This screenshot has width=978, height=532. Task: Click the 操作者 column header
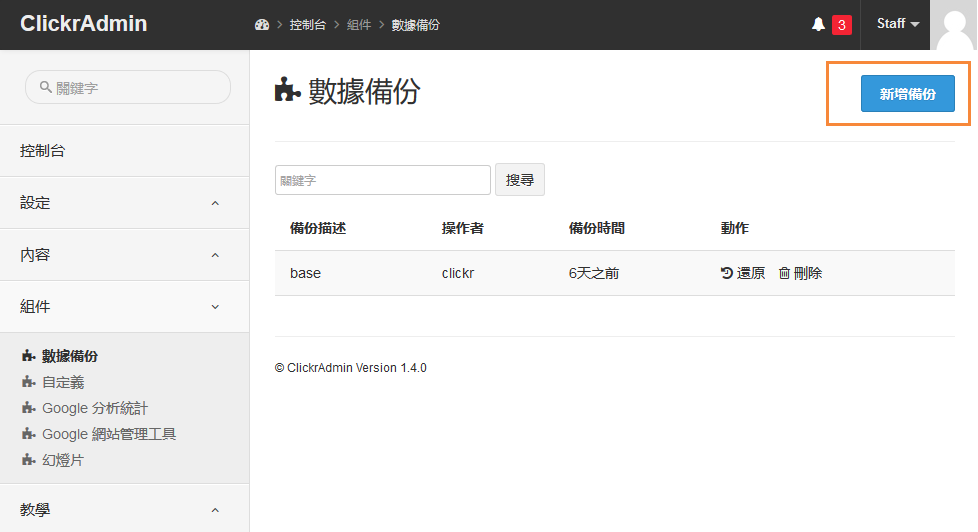coord(463,228)
